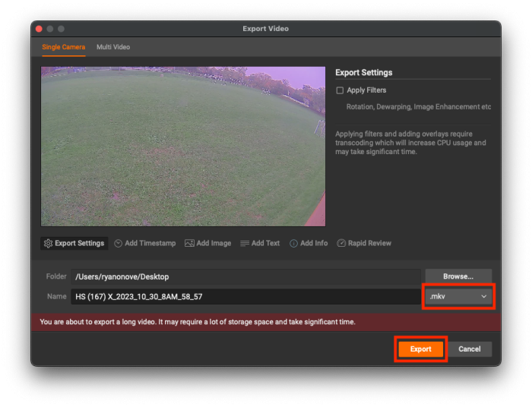
Task: Open Rapid Review via its speed icon
Action: point(341,244)
